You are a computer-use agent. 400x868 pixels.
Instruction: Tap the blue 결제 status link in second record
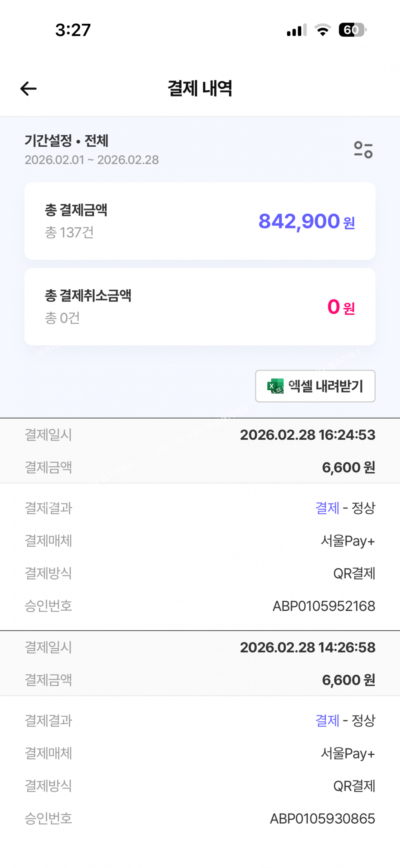[327, 720]
